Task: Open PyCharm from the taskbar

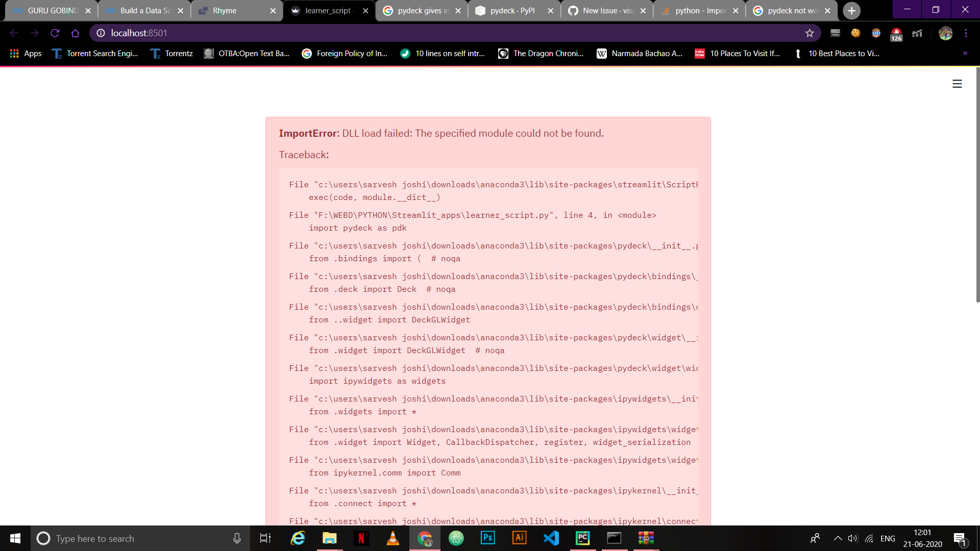Action: pos(582,538)
